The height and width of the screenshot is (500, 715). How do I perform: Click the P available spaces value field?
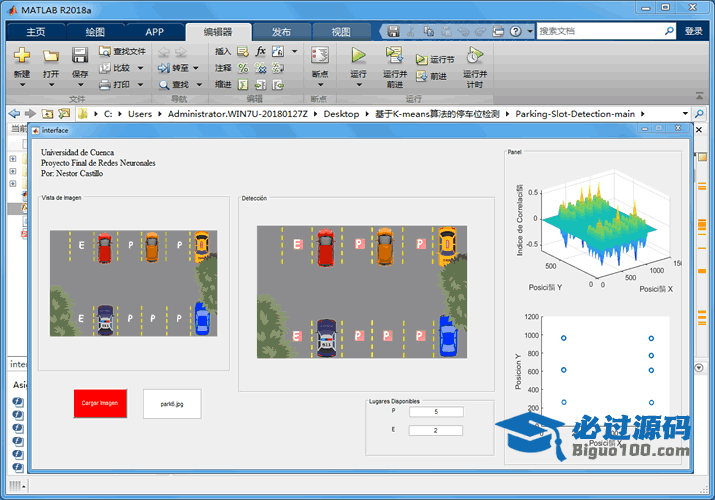[x=435, y=411]
